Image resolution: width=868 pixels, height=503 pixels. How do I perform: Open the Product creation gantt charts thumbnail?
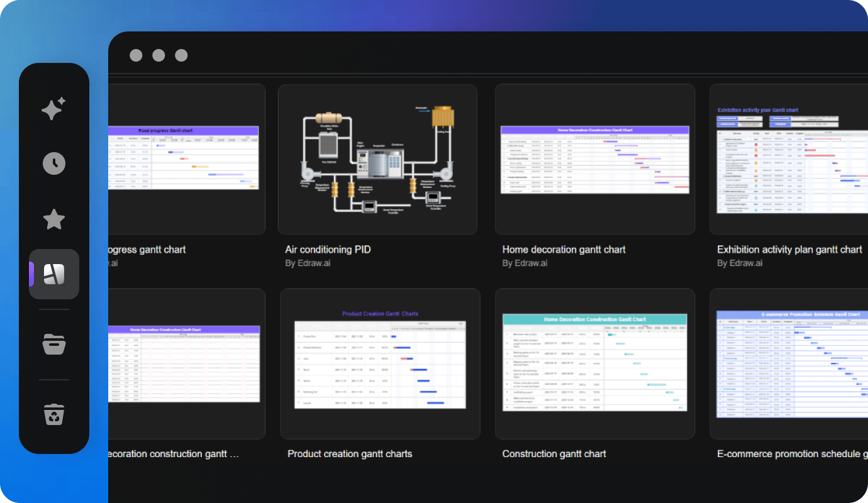(x=380, y=364)
